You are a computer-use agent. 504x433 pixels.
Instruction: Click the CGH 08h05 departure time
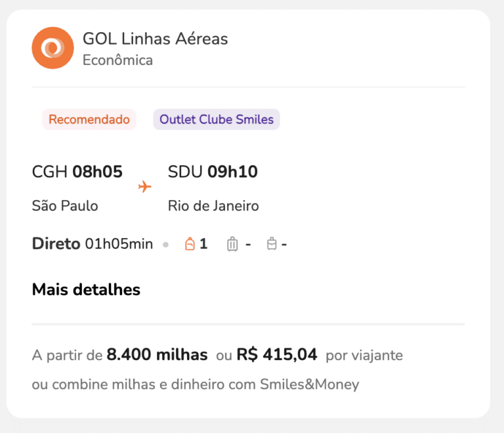click(x=77, y=171)
